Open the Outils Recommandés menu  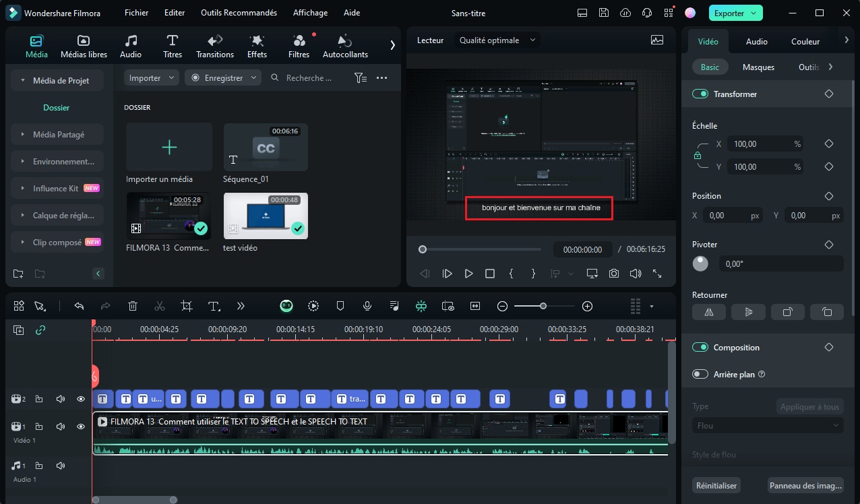[239, 13]
